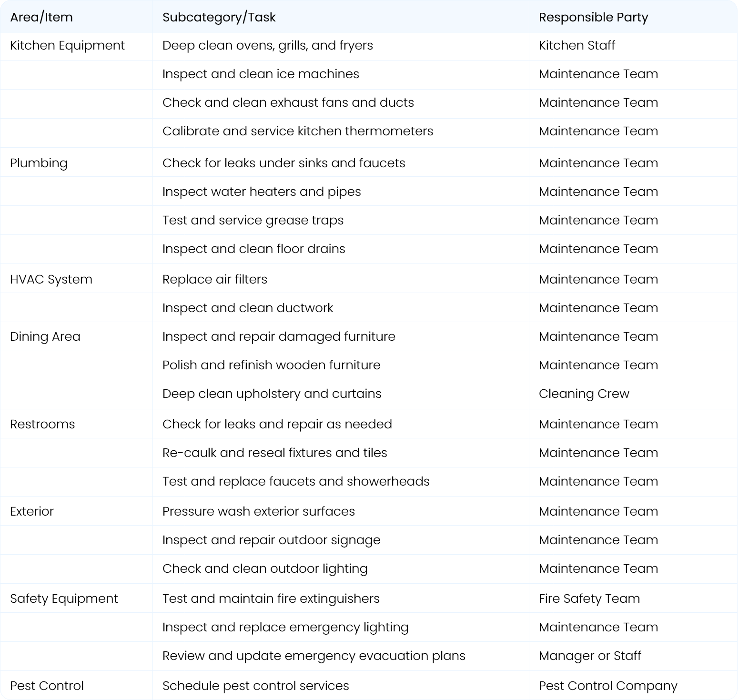
Task: Click 'Deep clean ovens, grills, and fryers'
Action: [x=268, y=45]
